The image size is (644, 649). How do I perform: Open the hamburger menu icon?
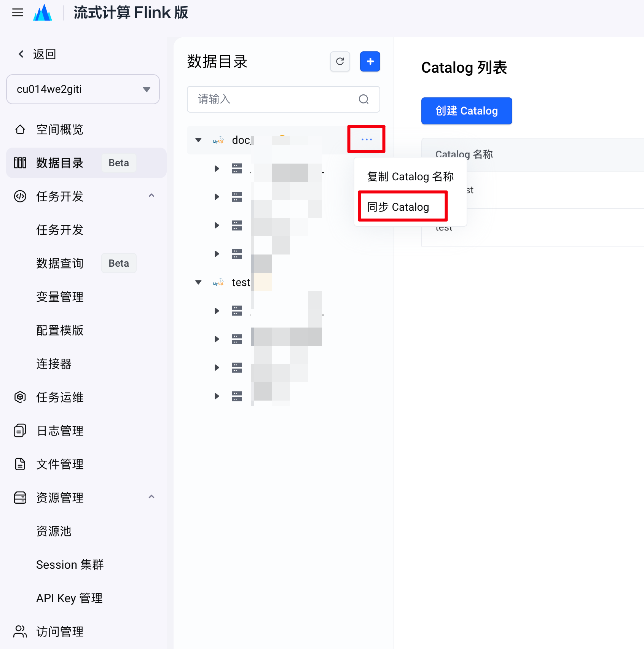pos(18,13)
